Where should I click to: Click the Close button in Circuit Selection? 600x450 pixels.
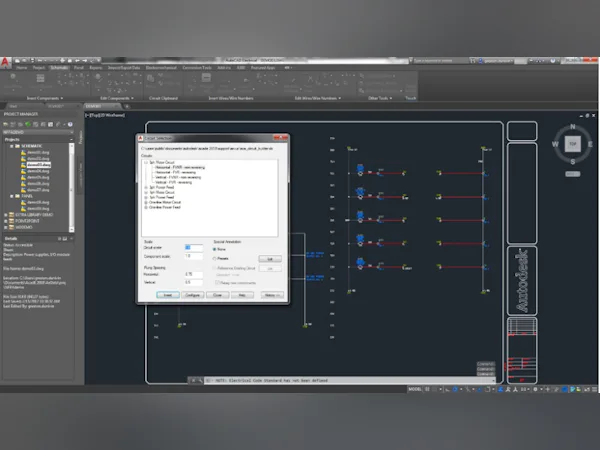(x=217, y=295)
